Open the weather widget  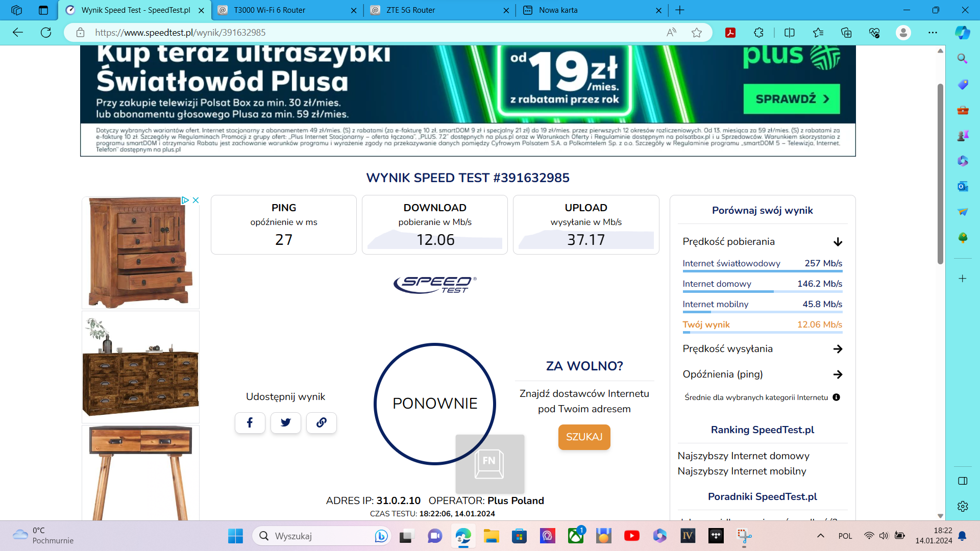click(43, 536)
